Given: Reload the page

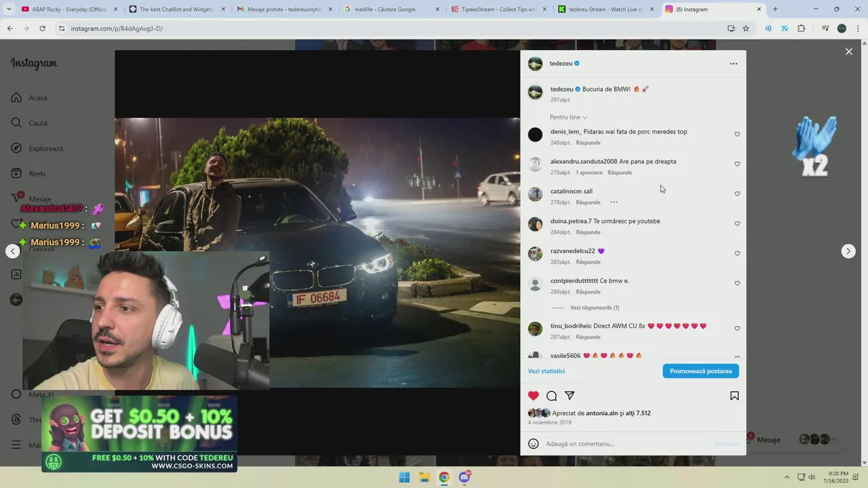Looking at the screenshot, I should (x=42, y=28).
